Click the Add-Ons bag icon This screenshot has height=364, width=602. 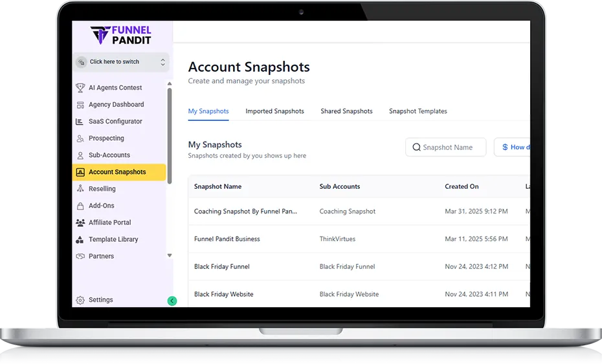pos(80,206)
